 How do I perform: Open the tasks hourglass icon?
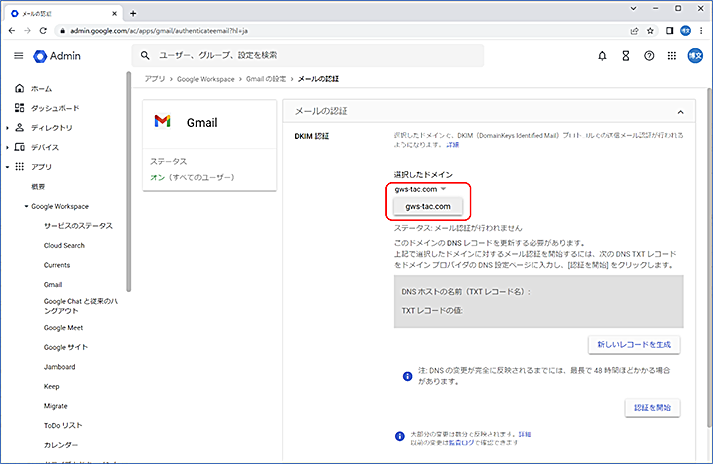[x=626, y=55]
